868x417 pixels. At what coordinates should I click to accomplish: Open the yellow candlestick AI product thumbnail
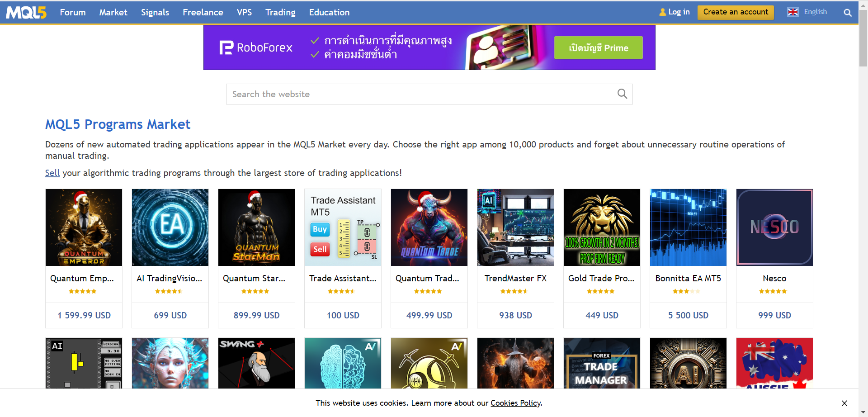84,363
